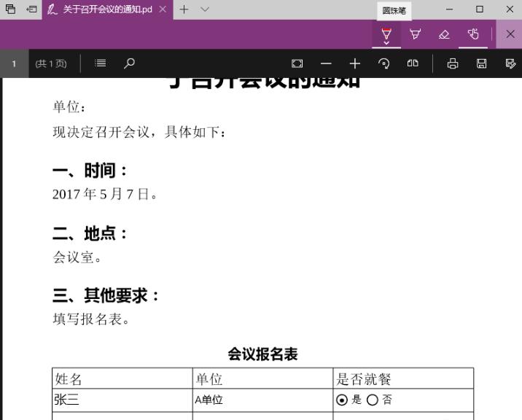Toggle touch writing mode
522x420 pixels.
tap(473, 34)
